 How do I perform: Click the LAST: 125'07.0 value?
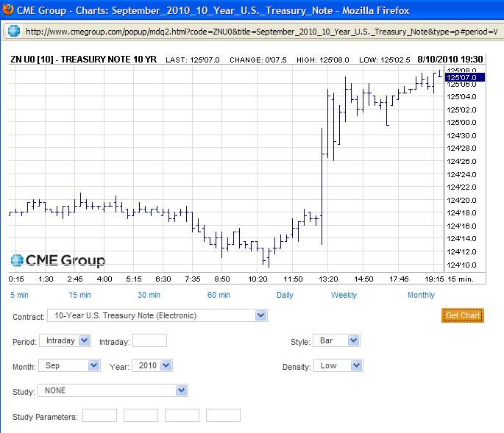tap(193, 60)
